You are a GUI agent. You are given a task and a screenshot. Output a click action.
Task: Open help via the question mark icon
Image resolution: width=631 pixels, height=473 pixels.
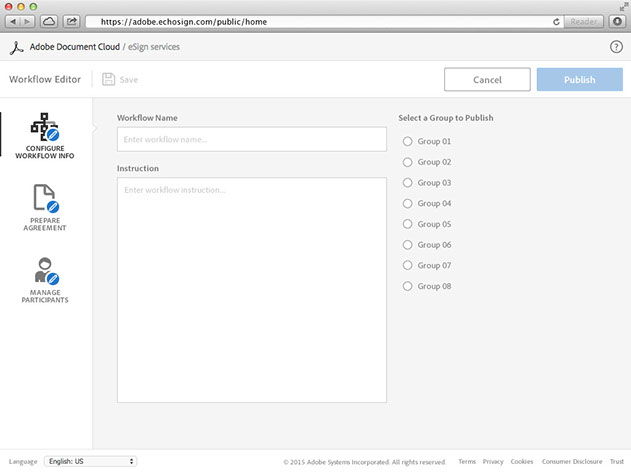616,47
